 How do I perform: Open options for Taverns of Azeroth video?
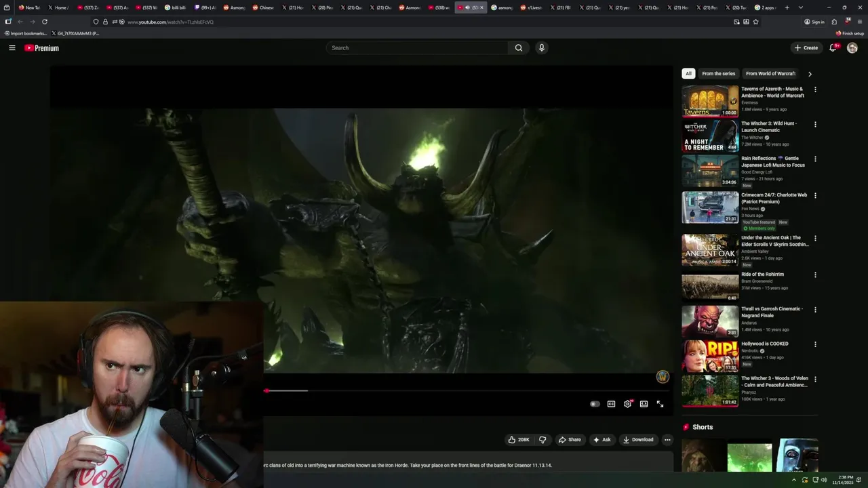click(x=815, y=89)
